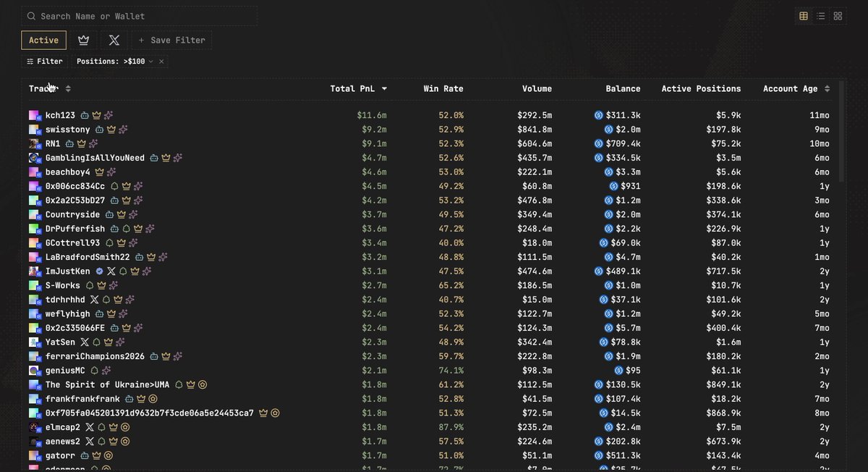Viewport: 868px width, 472px height.
Task: Click the Volume column header
Action: 537,88
